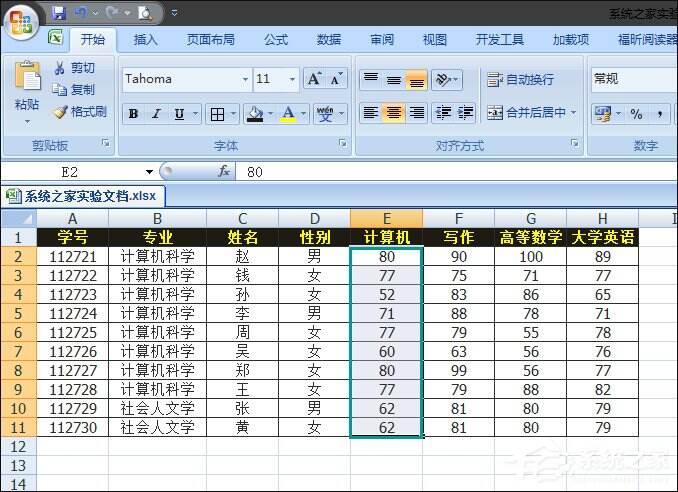
Task: Align text to the bottom of cell
Action: pos(416,80)
